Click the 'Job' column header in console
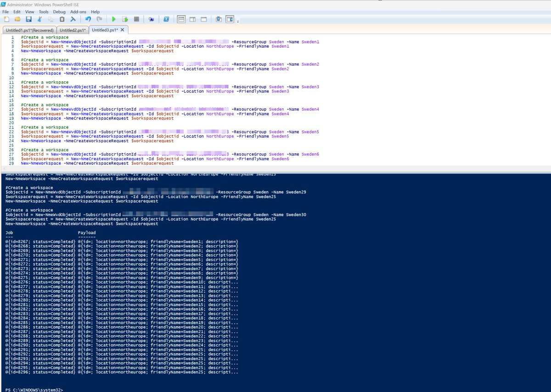Screen dimensions: 551x392 [9, 233]
